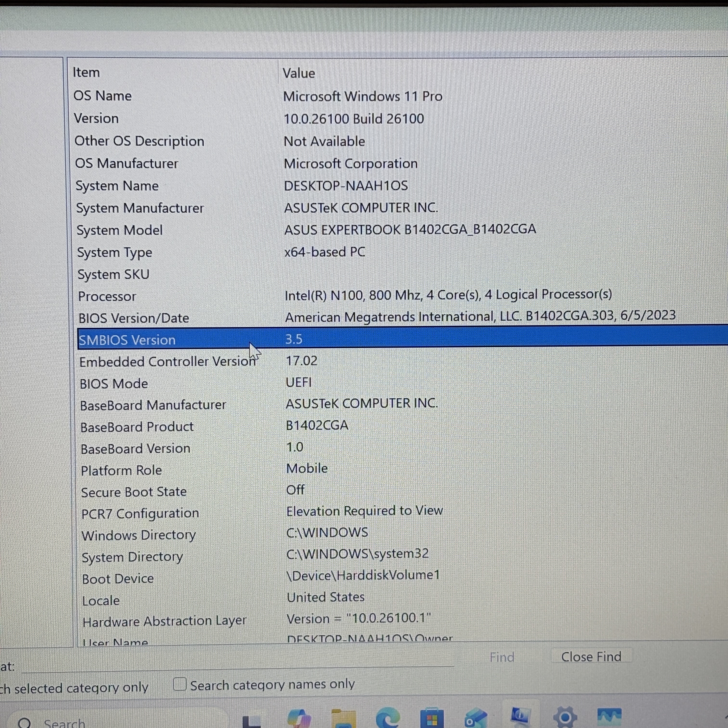728x728 pixels.
Task: Click the System Information taskbar icon
Action: tap(520, 716)
